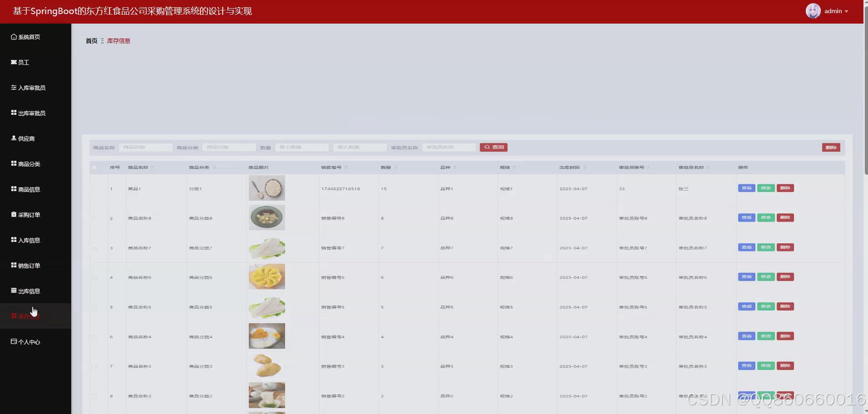Click the card icon beside 个人中心

pos(14,341)
